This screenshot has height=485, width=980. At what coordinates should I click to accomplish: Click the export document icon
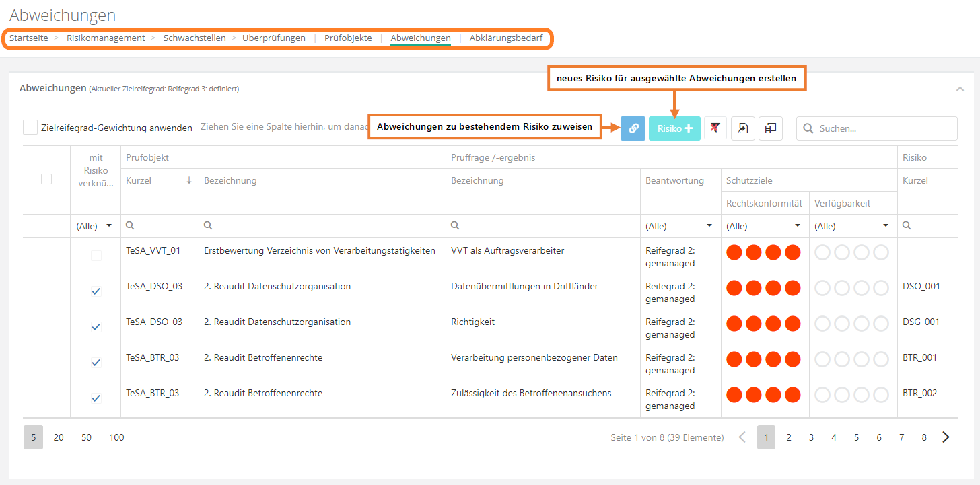[742, 128]
